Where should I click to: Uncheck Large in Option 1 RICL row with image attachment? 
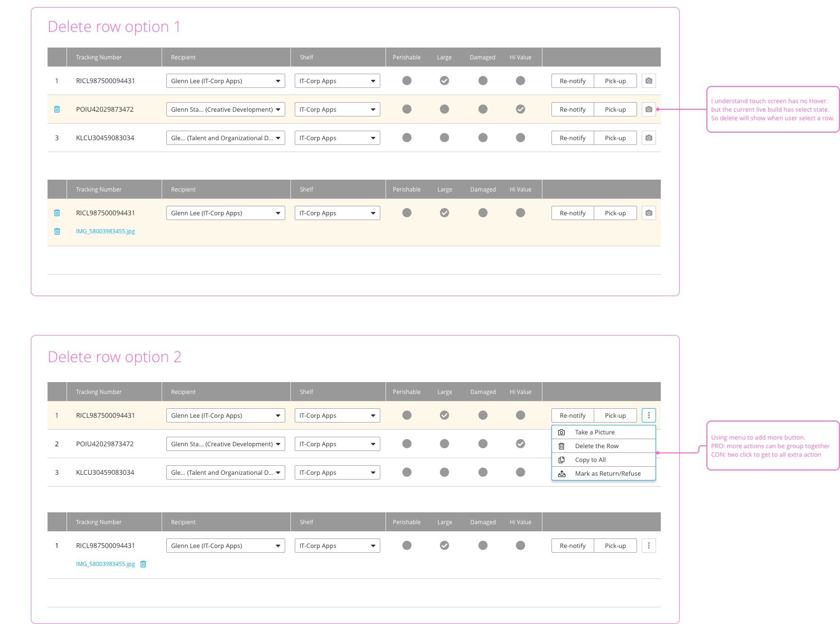(x=444, y=213)
